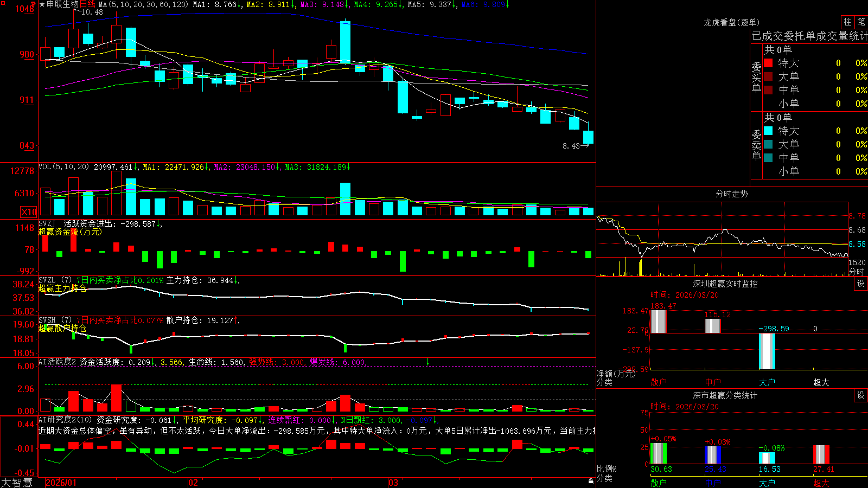
Task: Click the 8.43 low price annotation
Action: pos(571,146)
